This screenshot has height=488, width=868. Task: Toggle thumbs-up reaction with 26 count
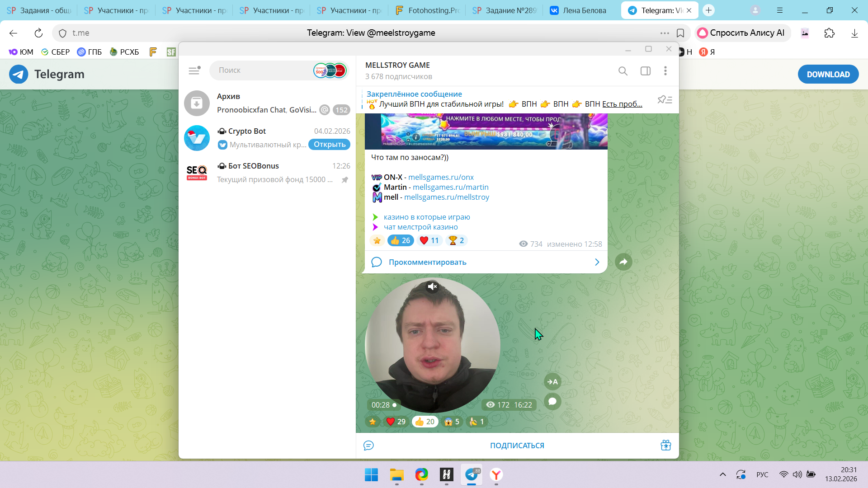coord(401,240)
